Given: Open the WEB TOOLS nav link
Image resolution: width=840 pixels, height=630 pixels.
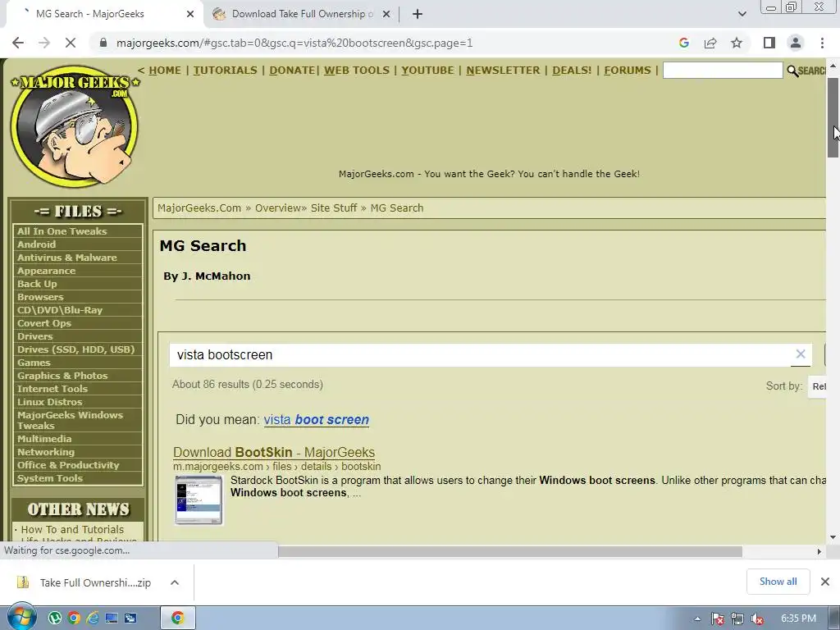Looking at the screenshot, I should click(x=356, y=71).
